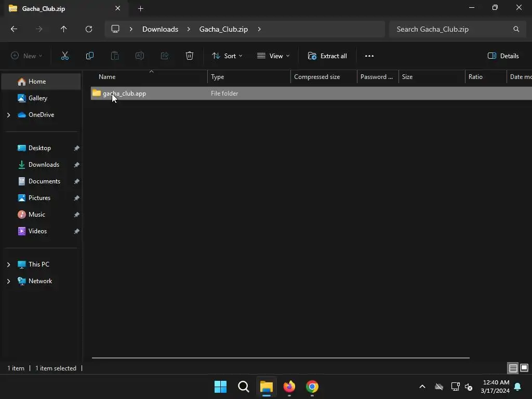This screenshot has width=532, height=399.
Task: Expand the This PC tree node
Action: [x=9, y=264]
